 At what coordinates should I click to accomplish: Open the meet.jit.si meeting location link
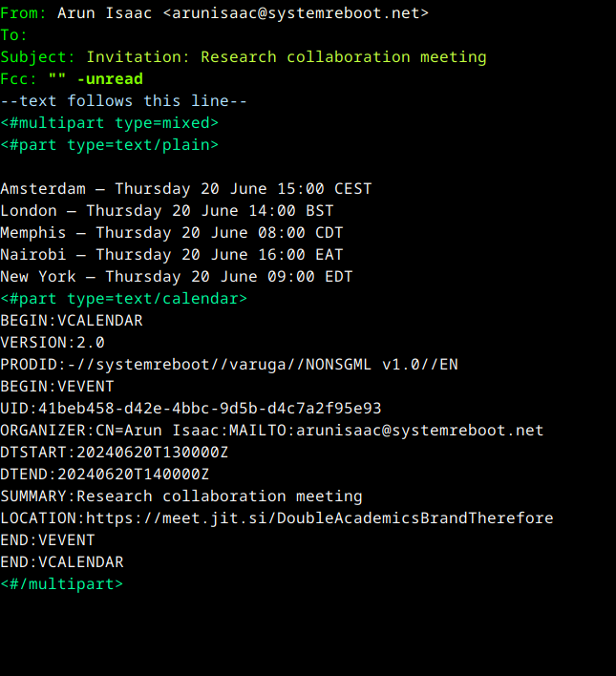tap(319, 518)
